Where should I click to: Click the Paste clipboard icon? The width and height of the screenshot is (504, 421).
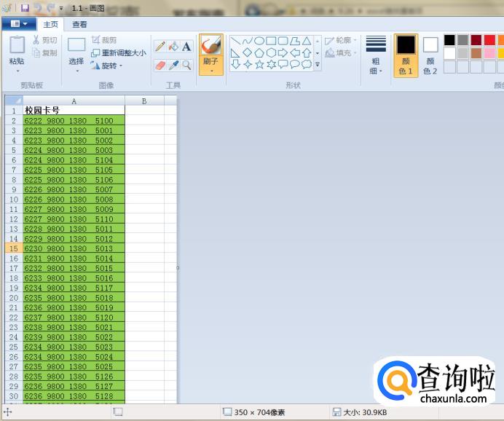17,44
